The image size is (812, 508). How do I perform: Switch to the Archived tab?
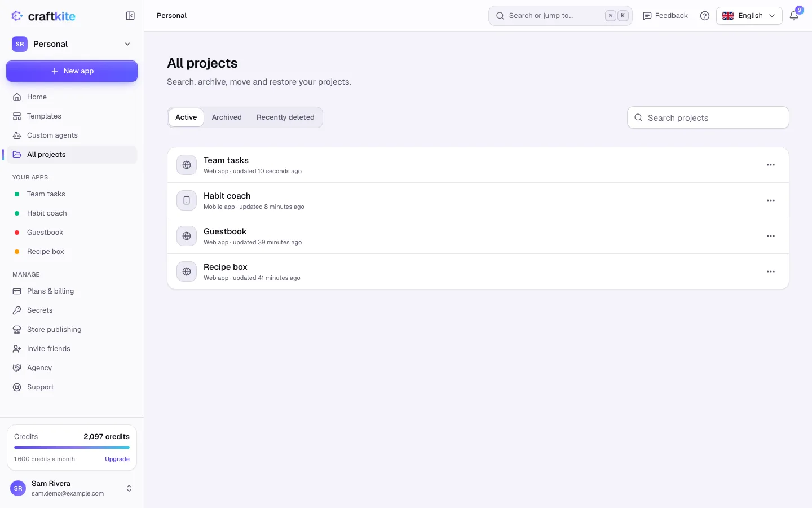pos(227,117)
